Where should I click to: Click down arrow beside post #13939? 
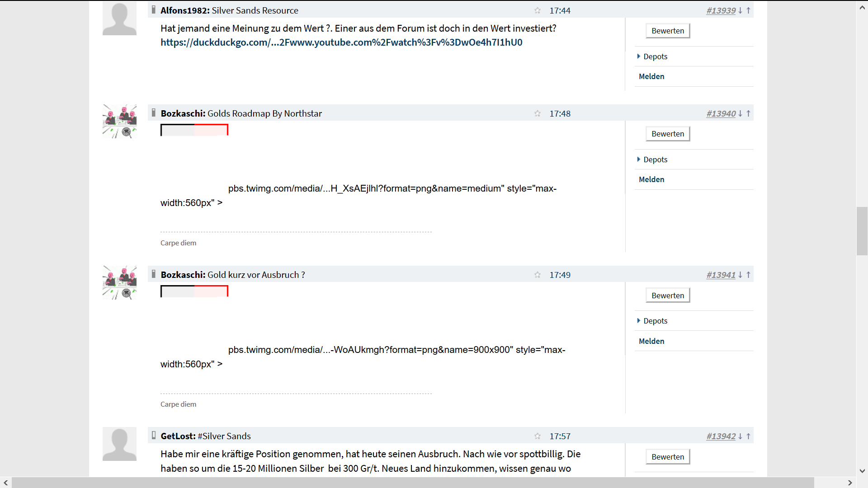click(741, 10)
